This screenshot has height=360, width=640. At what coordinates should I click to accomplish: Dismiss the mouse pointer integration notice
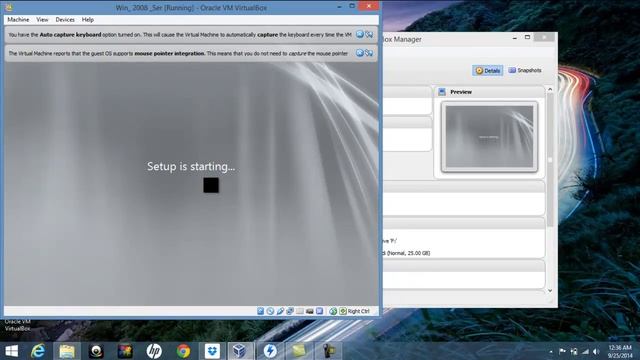[x=360, y=53]
